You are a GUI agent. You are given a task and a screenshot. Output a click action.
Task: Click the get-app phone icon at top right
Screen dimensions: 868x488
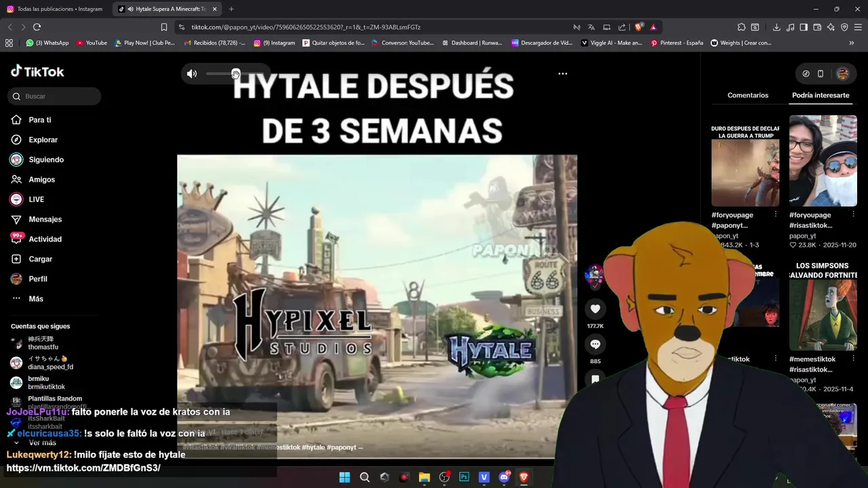[x=821, y=74]
